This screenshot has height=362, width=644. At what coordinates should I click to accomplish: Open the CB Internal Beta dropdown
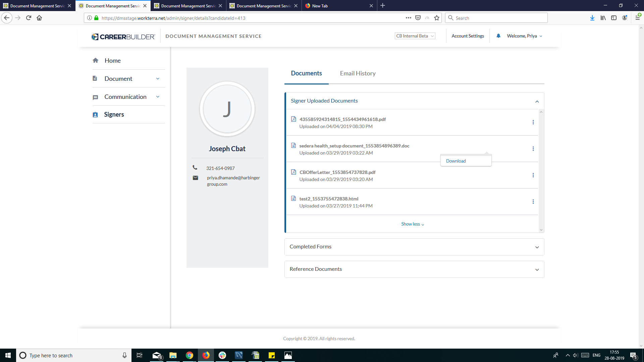[x=415, y=36]
